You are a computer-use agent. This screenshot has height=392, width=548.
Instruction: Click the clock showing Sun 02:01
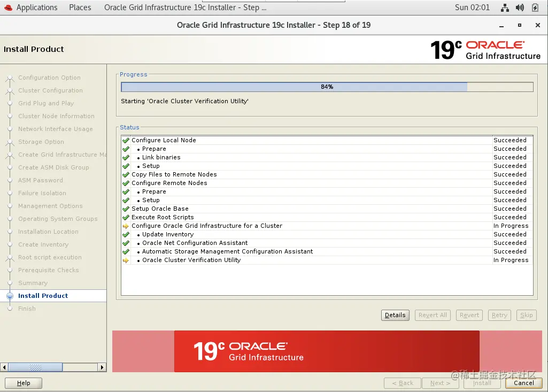click(472, 7)
